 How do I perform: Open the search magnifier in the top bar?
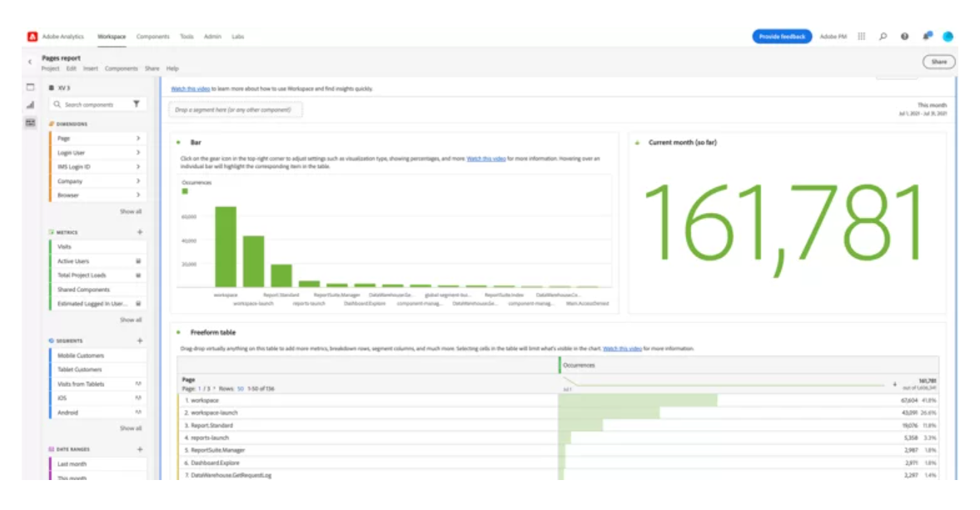(883, 37)
